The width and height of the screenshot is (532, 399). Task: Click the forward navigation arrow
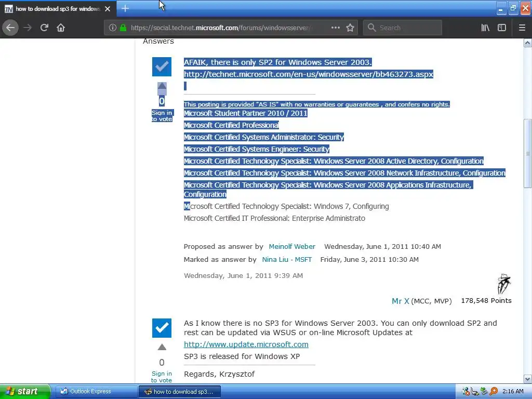coord(28,28)
